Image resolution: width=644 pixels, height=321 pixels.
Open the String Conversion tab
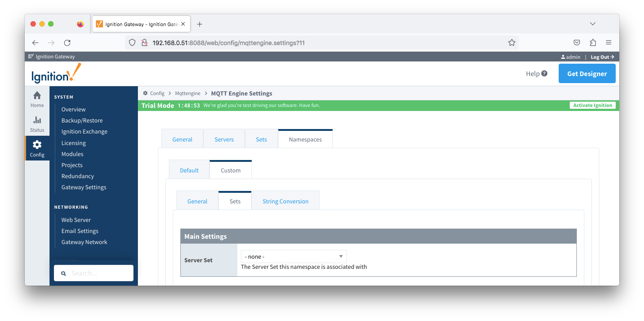click(x=286, y=201)
